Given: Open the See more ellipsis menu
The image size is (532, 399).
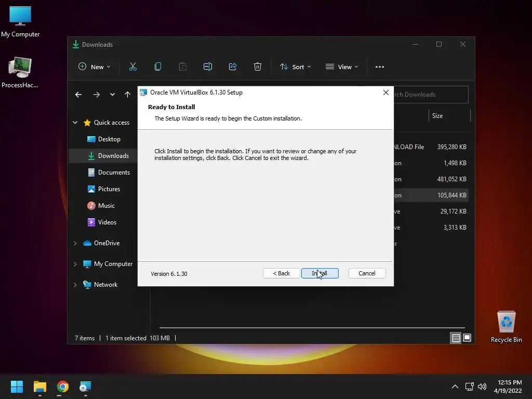Looking at the screenshot, I should coord(380,67).
